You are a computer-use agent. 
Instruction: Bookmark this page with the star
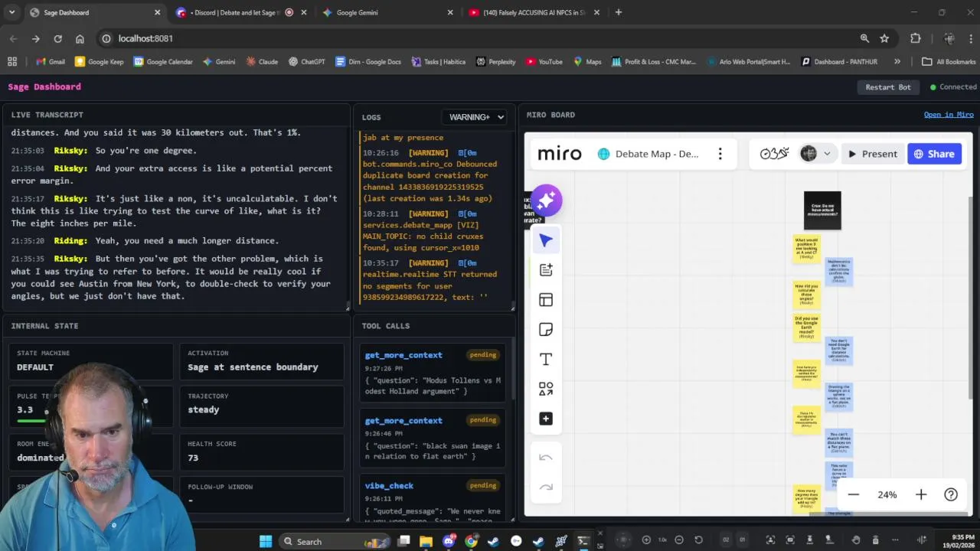pyautogui.click(x=884, y=38)
